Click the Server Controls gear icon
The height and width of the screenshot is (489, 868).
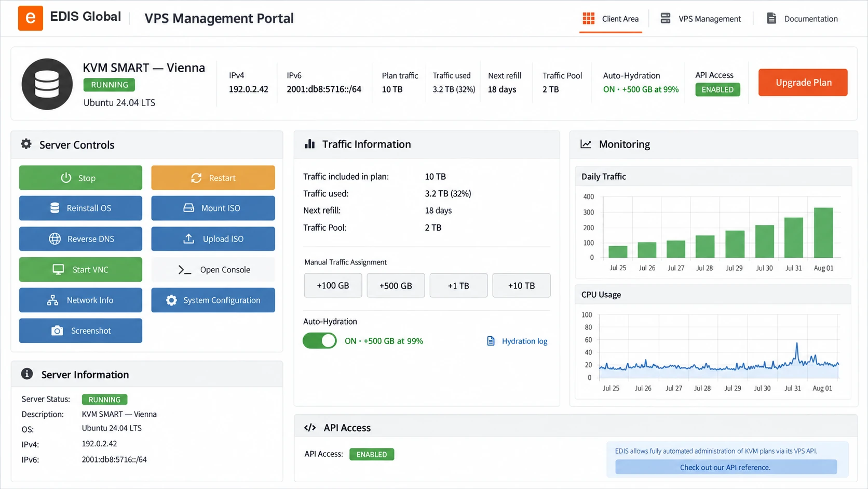coord(26,144)
